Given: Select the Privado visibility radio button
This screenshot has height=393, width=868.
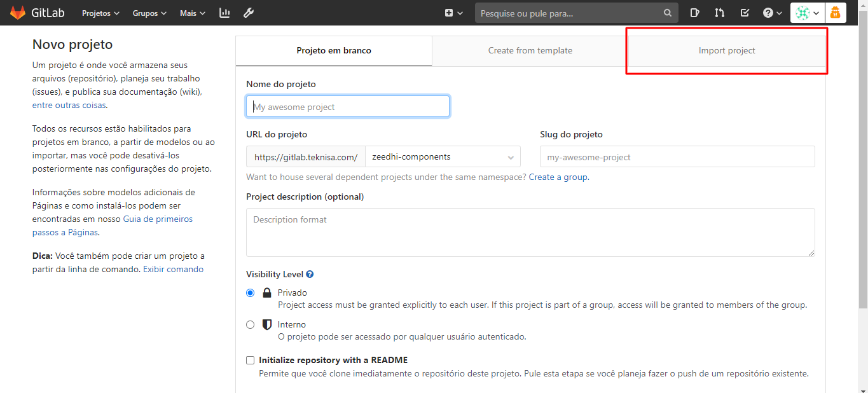Looking at the screenshot, I should pyautogui.click(x=251, y=293).
